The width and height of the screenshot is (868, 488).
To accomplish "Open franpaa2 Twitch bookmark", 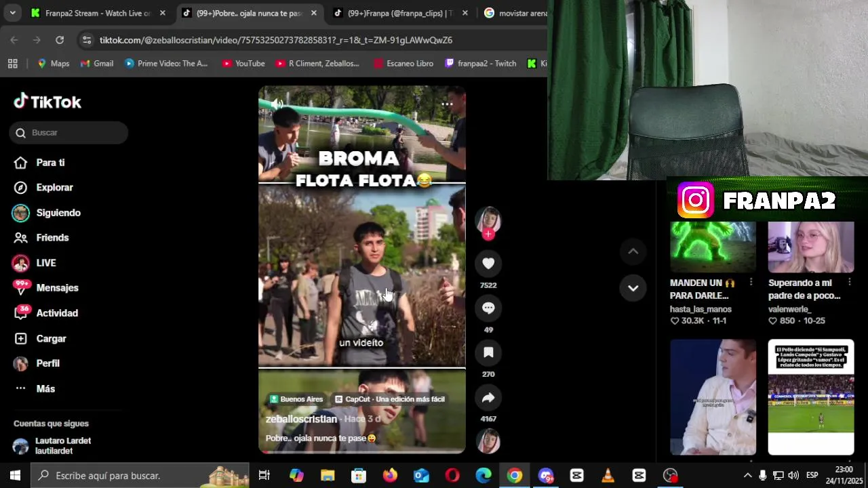I will point(480,63).
